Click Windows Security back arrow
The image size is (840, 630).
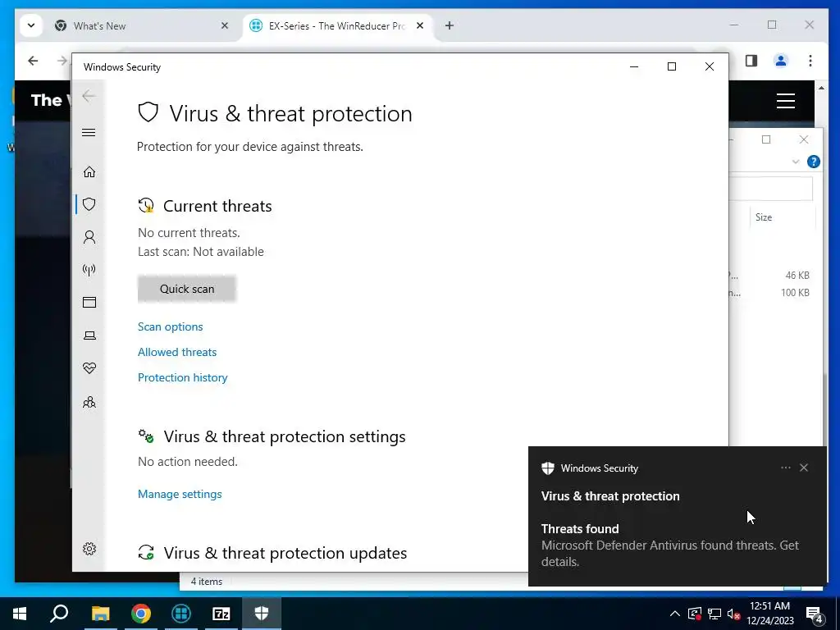coord(89,97)
